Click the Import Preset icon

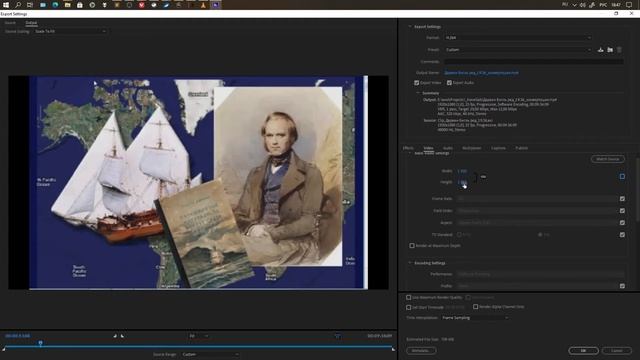coord(610,50)
